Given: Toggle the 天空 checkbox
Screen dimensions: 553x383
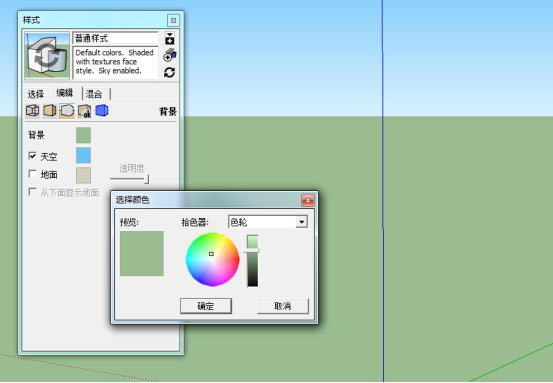Looking at the screenshot, I should tap(32, 156).
